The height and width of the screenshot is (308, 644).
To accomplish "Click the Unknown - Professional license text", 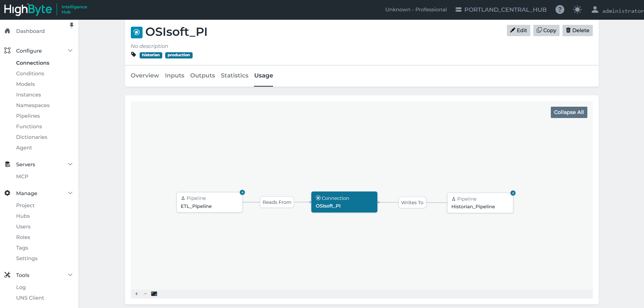I will (x=416, y=9).
